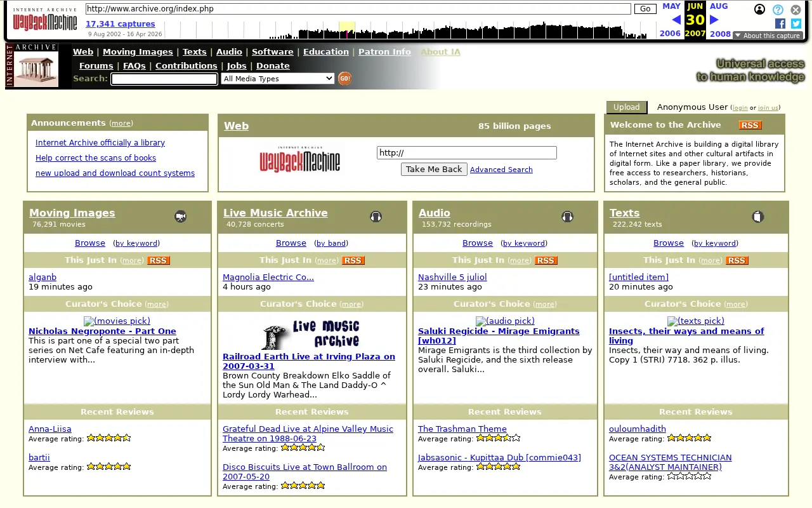Click the Live Music Archive headphones icon

[376, 217]
